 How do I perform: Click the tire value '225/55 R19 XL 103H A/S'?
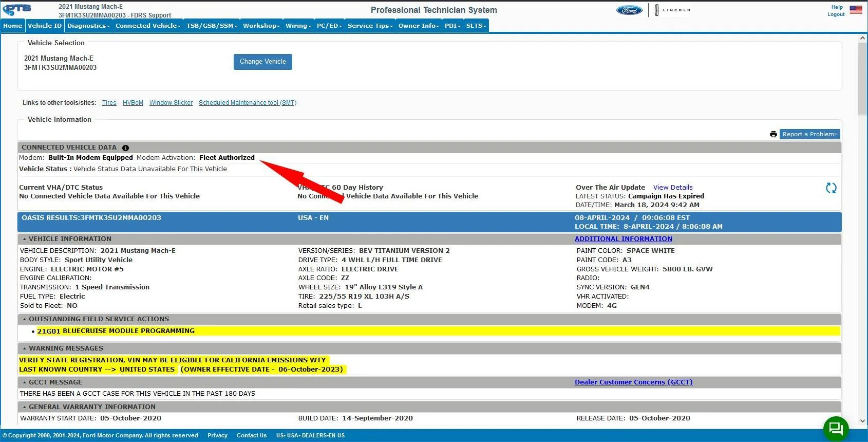click(364, 297)
